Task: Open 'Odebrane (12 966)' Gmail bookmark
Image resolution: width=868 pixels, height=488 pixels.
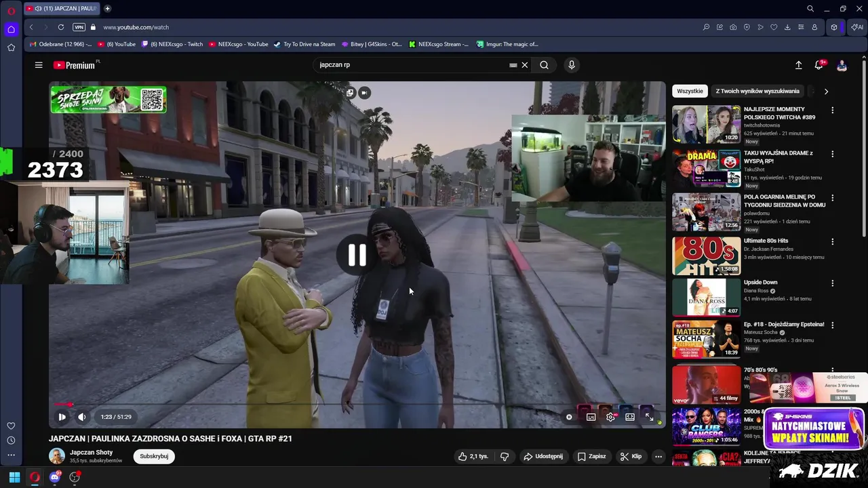Action: [61, 44]
